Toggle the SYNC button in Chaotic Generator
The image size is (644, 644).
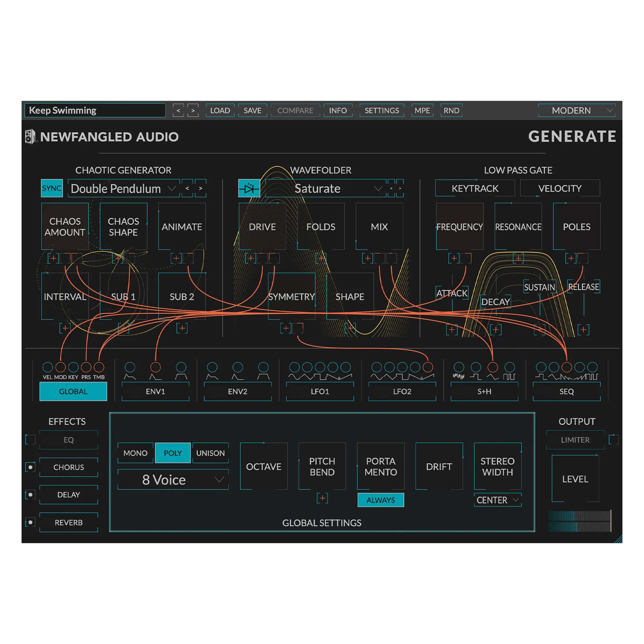[x=52, y=188]
